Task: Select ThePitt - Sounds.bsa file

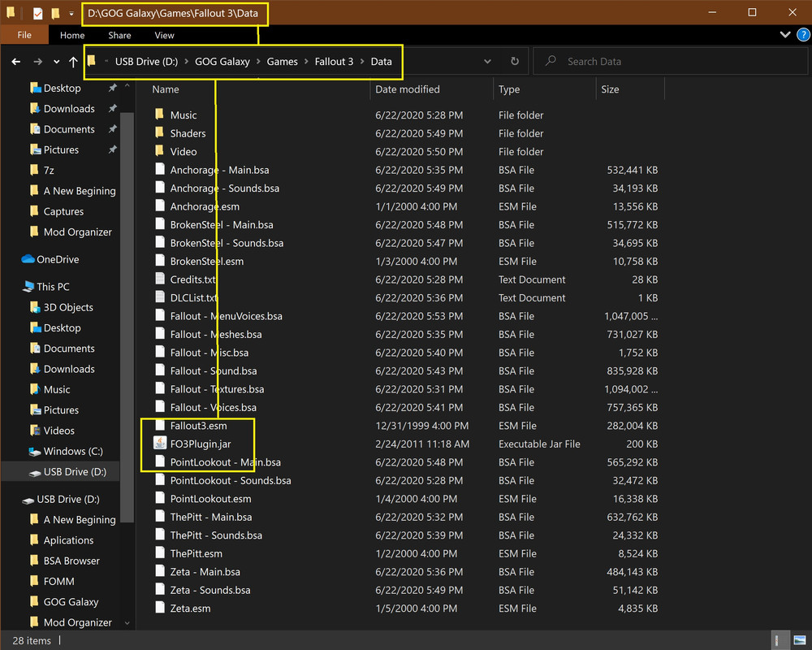Action: click(x=216, y=535)
